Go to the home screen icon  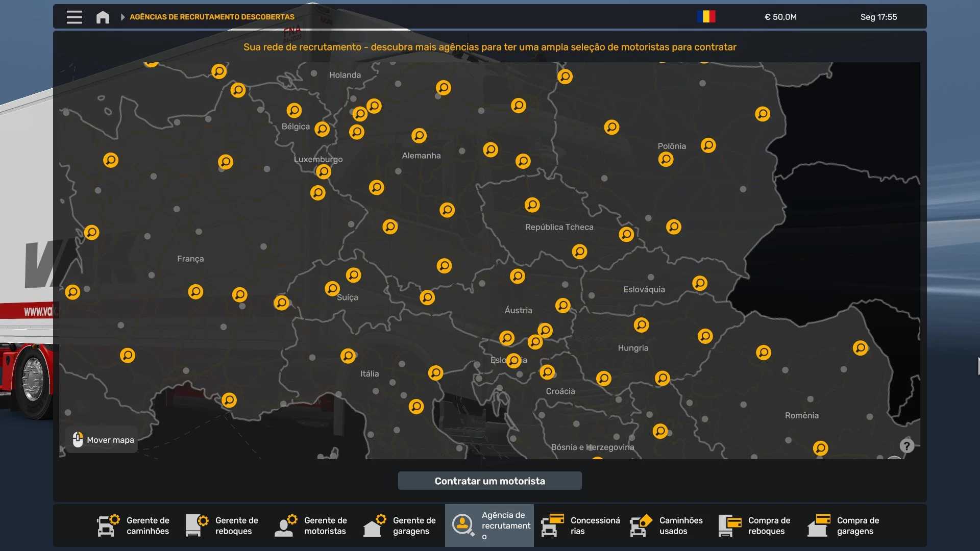tap(103, 17)
